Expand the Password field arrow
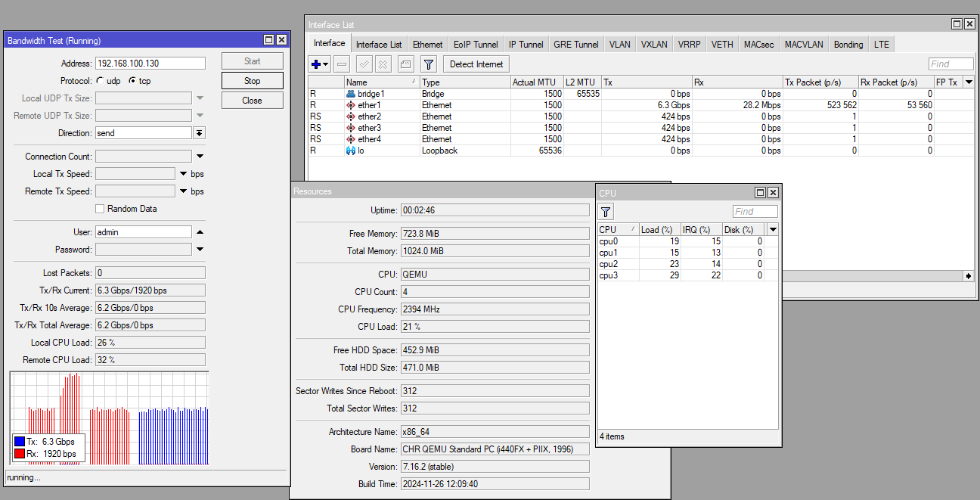The height and width of the screenshot is (500, 980). 200,250
